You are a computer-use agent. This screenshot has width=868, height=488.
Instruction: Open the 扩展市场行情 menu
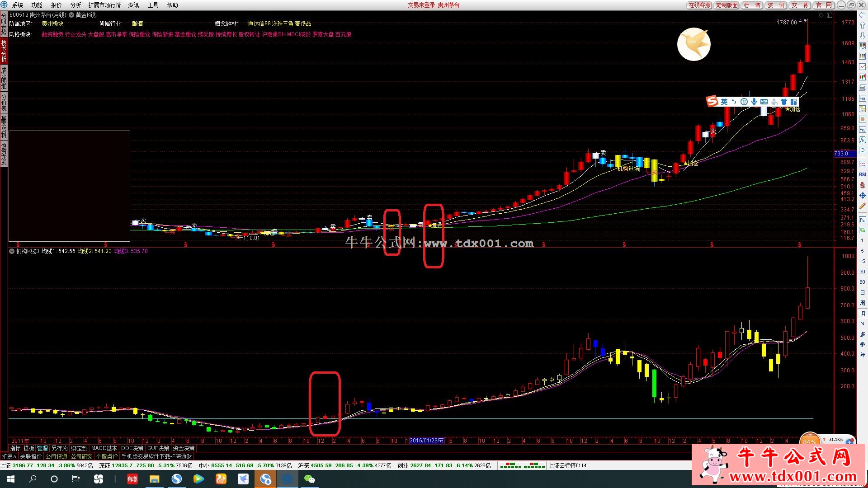click(x=105, y=5)
